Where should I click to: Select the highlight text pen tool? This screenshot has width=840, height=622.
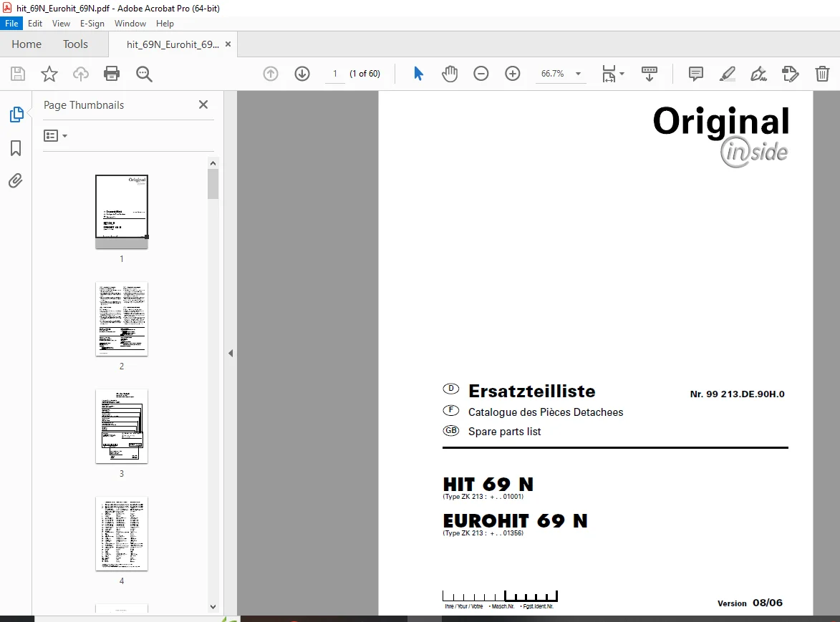[x=727, y=74]
